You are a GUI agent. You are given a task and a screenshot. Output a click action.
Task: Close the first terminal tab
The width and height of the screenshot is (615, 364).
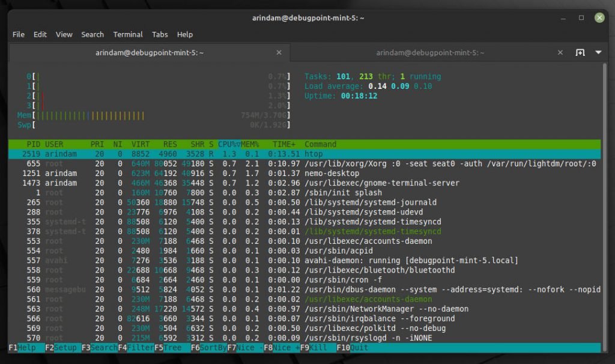point(279,53)
